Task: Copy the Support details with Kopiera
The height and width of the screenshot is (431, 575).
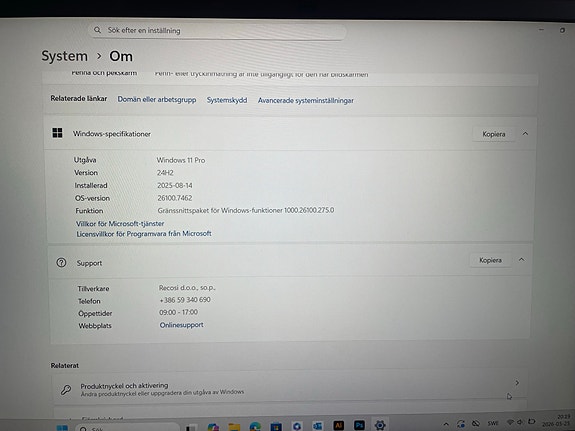Action: tap(490, 260)
